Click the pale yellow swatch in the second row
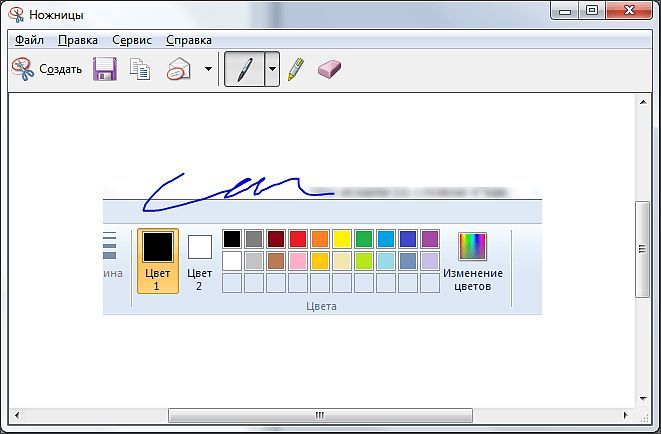Screen dimensions: 661x434 point(342,261)
